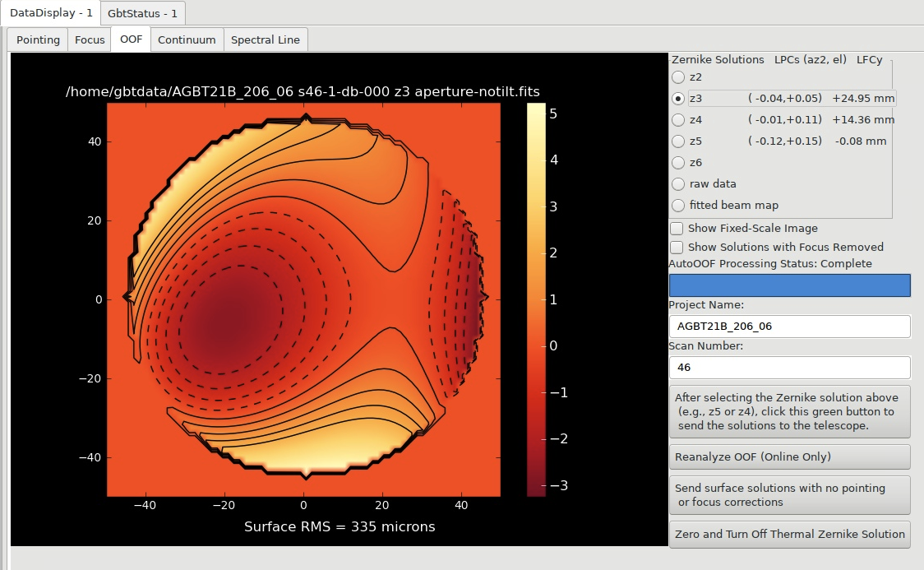Click the z3 LPCs value (-0.04,+0.05)
The width and height of the screenshot is (924, 570).
(785, 99)
